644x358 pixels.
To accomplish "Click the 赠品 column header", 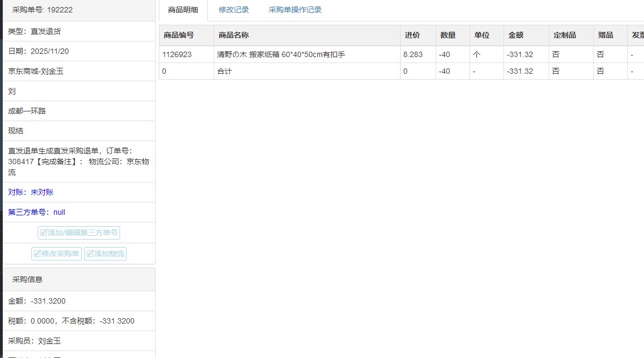I will coord(605,35).
